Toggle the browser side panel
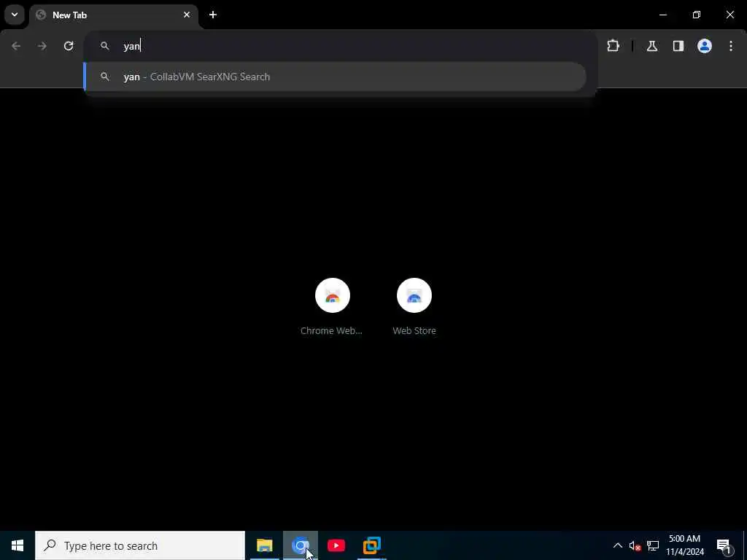 678,46
